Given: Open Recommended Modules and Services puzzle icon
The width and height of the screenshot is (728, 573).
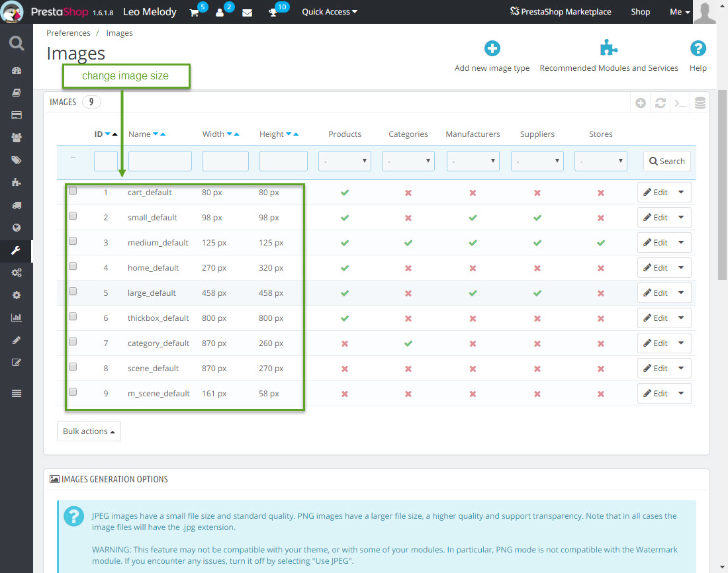Looking at the screenshot, I should coord(609,48).
